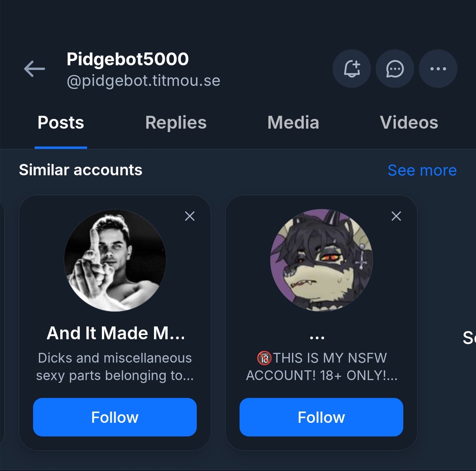Image resolution: width=476 pixels, height=471 pixels.
Task: Open the black-and-white photo avatar profile
Action: [115, 260]
